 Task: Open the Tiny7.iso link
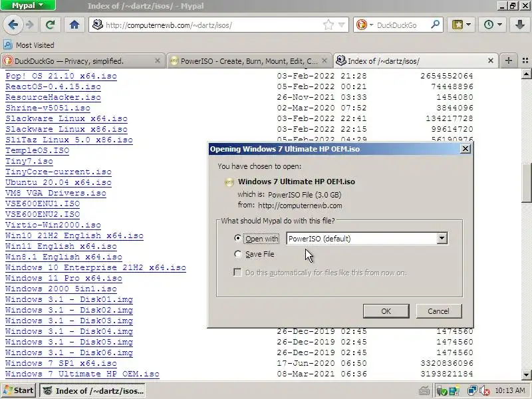29,161
